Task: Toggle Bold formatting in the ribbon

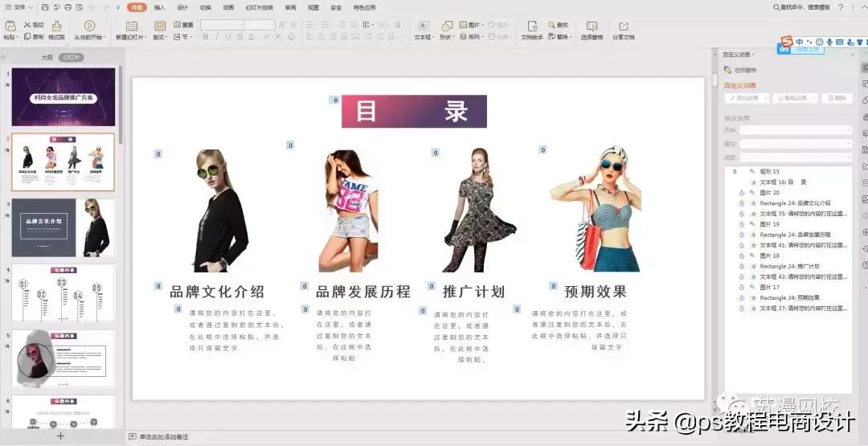Action: click(x=206, y=37)
